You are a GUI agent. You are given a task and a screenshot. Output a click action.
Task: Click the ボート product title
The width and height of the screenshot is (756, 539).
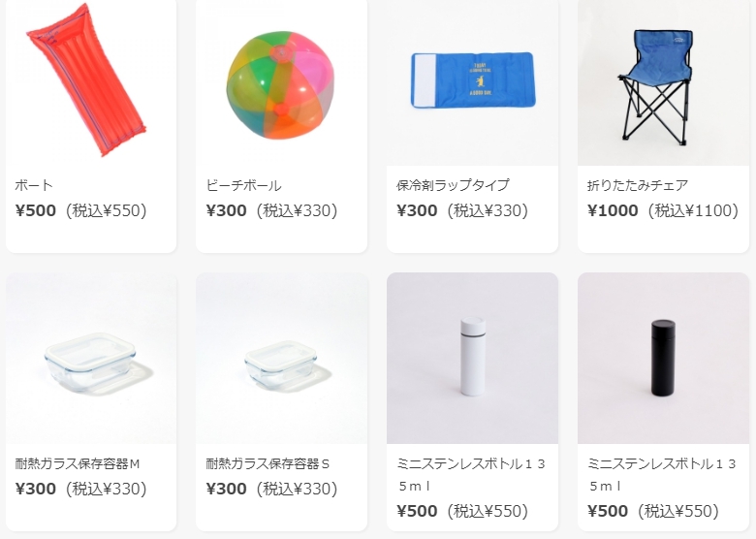tap(34, 185)
